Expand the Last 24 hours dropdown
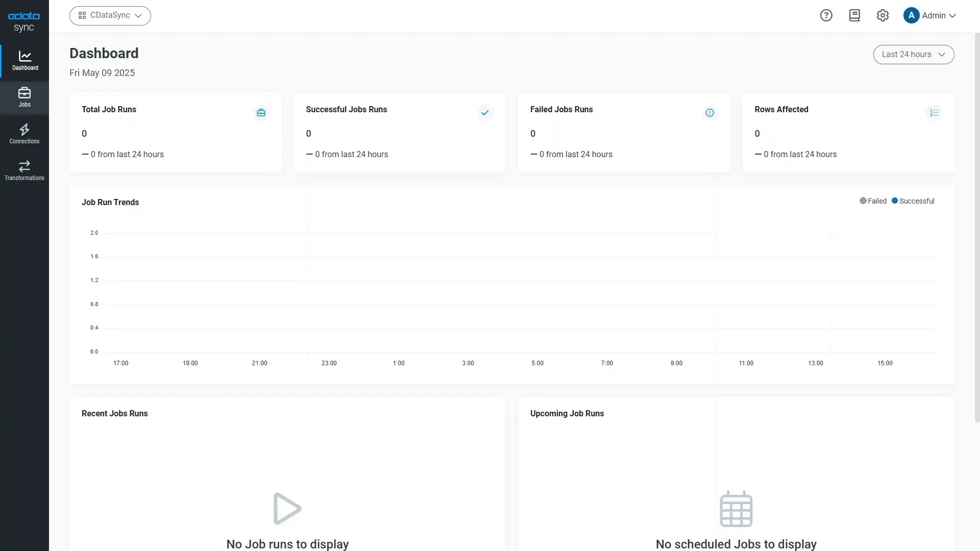This screenshot has height=551, width=980. pos(913,55)
